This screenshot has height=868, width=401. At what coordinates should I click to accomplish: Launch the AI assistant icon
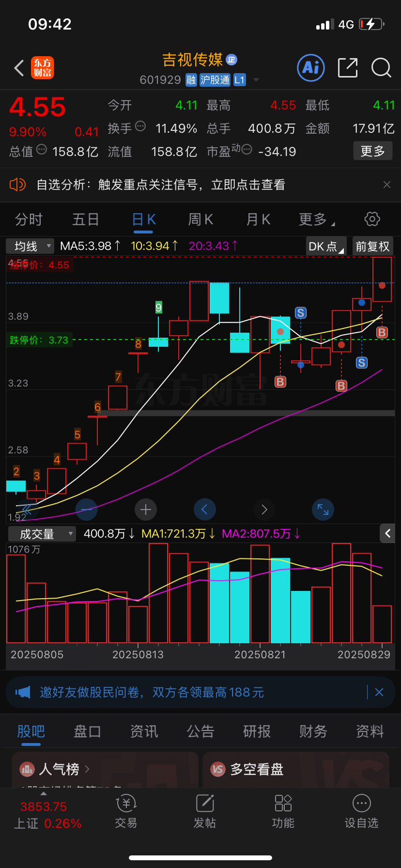point(310,68)
